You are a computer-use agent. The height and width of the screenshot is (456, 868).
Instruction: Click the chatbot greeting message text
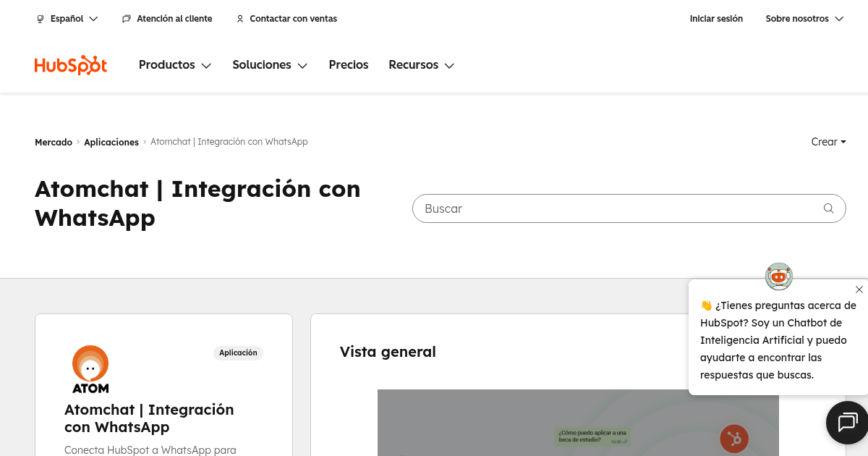tap(778, 340)
